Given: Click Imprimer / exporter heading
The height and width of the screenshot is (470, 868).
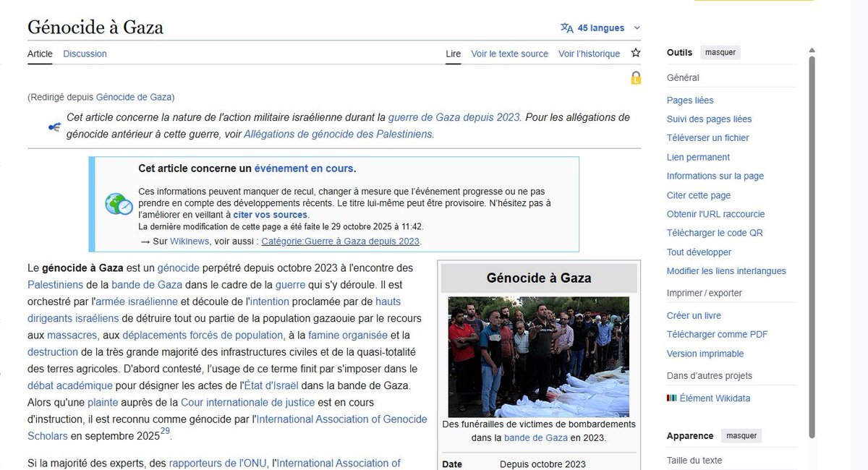Looking at the screenshot, I should [x=705, y=293].
